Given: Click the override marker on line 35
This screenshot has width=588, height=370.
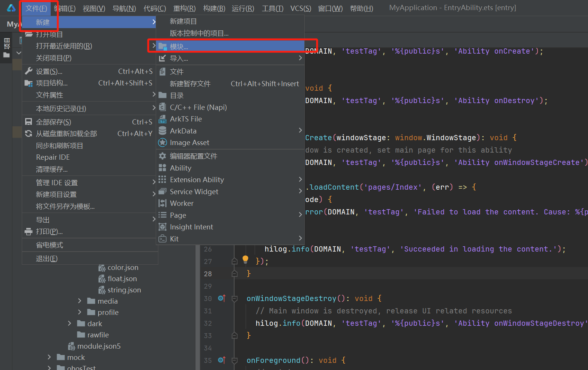Looking at the screenshot, I should pos(222,360).
